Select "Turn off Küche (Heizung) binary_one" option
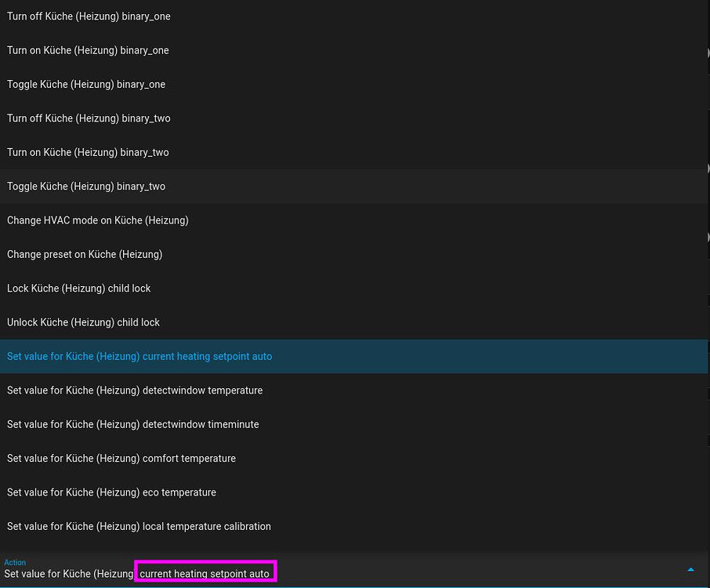This screenshot has width=710, height=588. point(89,16)
